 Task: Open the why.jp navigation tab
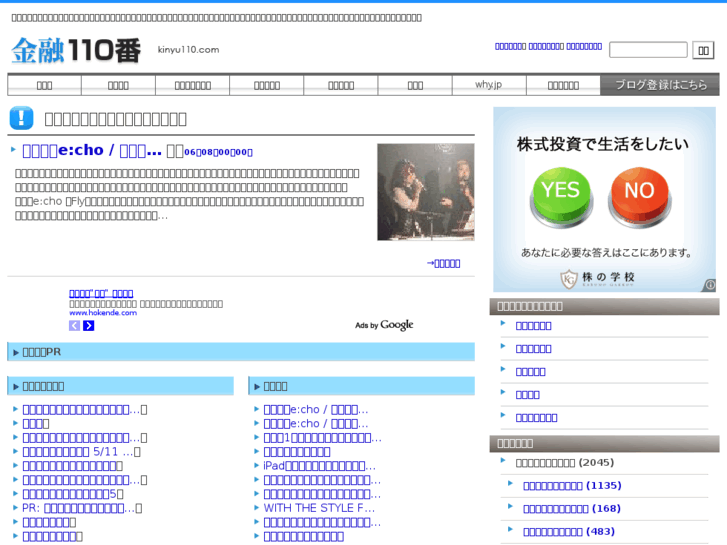(489, 85)
